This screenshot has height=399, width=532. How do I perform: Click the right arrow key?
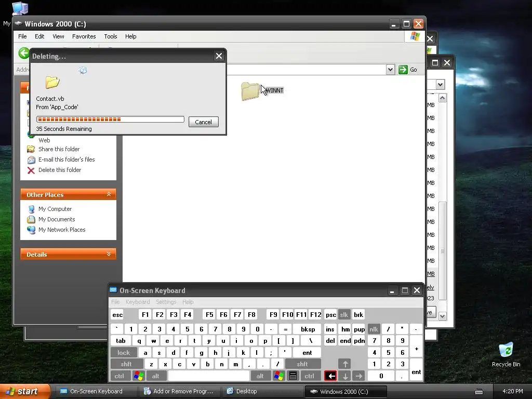(x=358, y=376)
